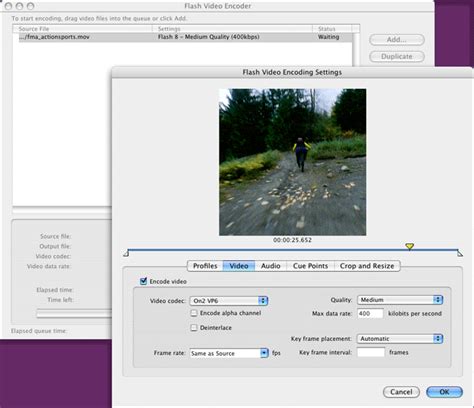The width and height of the screenshot is (474, 408).
Task: Toggle the Encode video checkbox
Action: [143, 281]
